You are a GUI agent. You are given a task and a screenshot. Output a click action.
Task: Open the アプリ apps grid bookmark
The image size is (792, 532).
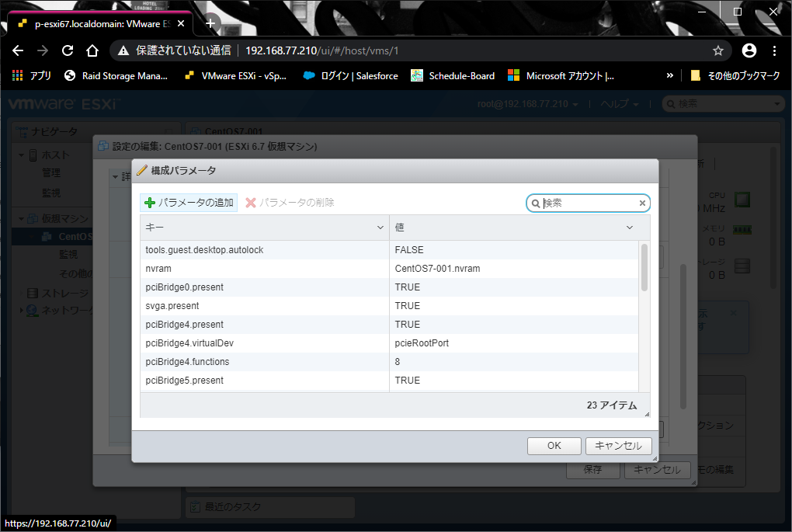pyautogui.click(x=31, y=76)
